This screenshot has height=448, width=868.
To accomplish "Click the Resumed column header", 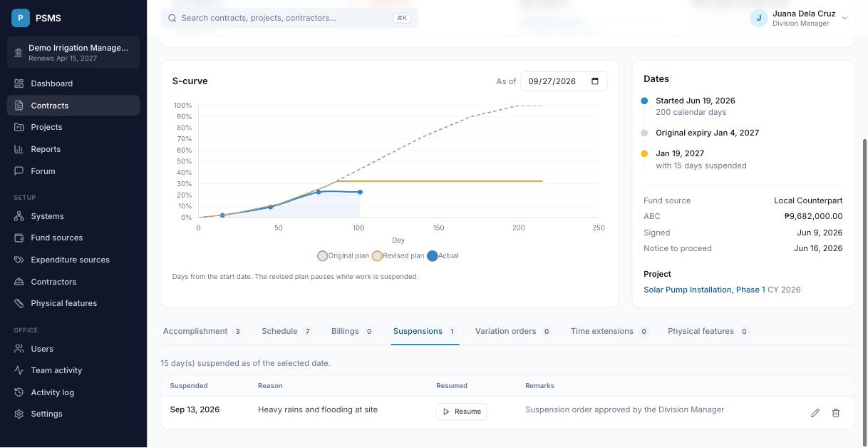I will point(452,386).
